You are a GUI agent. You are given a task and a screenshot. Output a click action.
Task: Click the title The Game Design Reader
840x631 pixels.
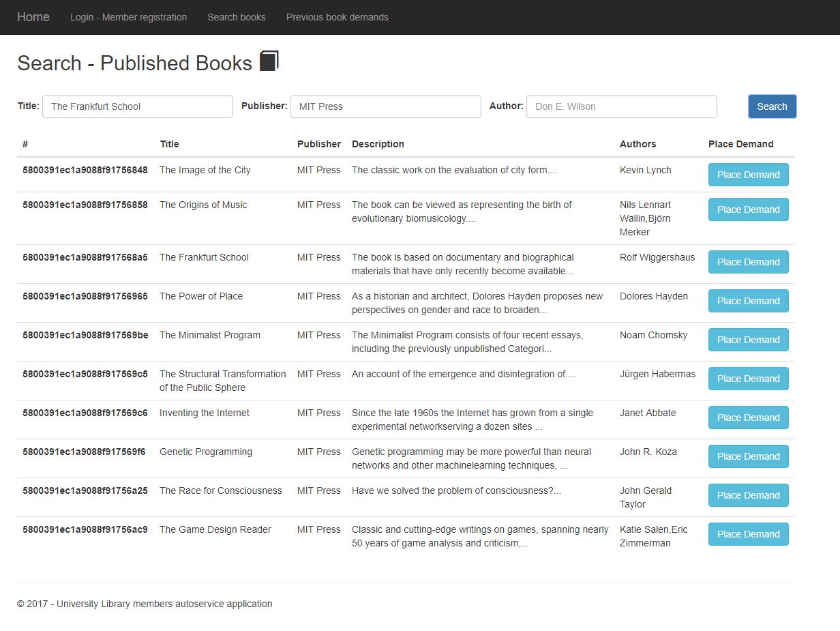pyautogui.click(x=215, y=529)
